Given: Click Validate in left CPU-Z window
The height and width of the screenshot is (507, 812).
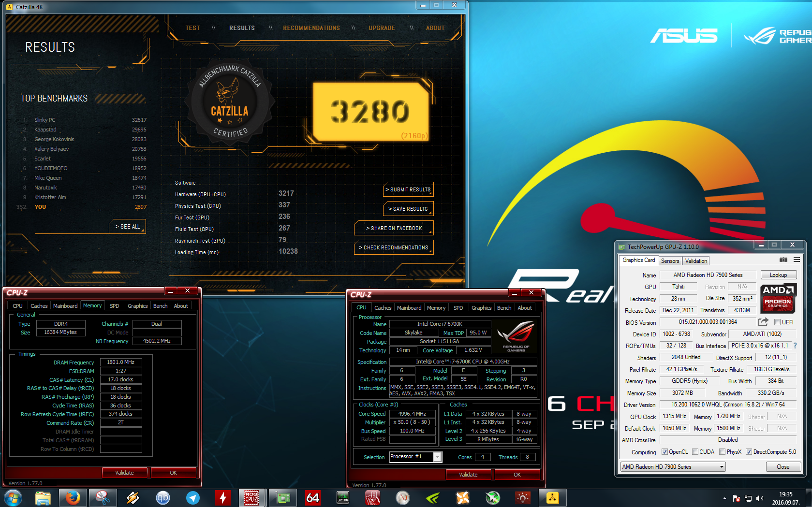Looking at the screenshot, I should point(125,473).
